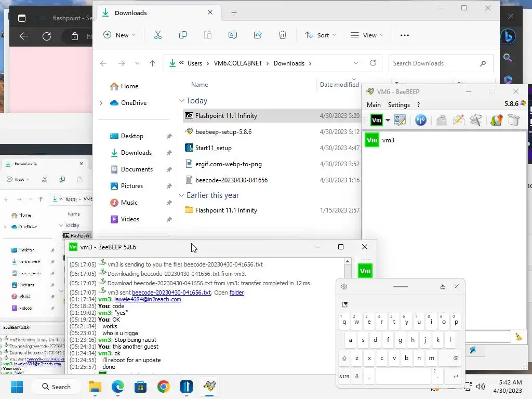The width and height of the screenshot is (532, 399).
Task: Open the New dropdown in Downloads Explorer
Action: click(x=119, y=35)
